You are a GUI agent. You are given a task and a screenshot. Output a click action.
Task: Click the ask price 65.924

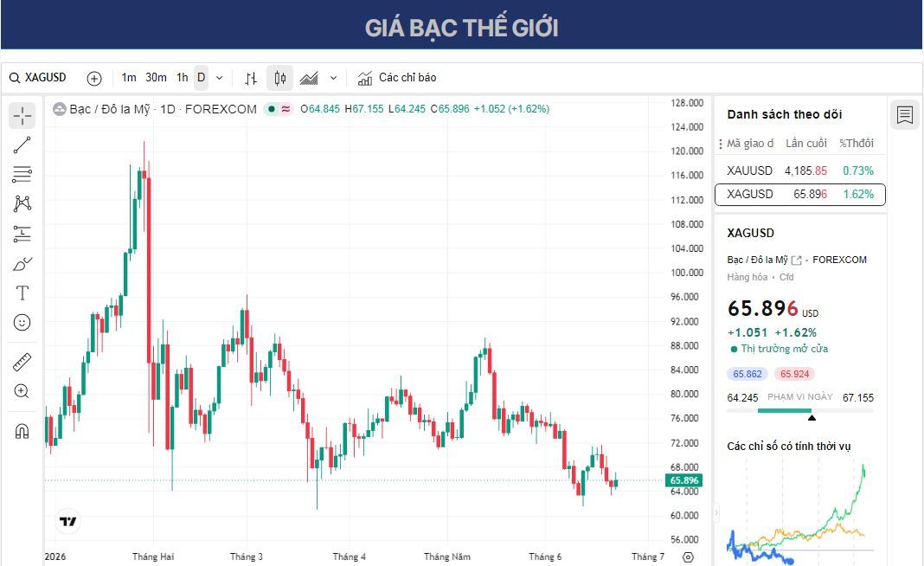tap(794, 374)
